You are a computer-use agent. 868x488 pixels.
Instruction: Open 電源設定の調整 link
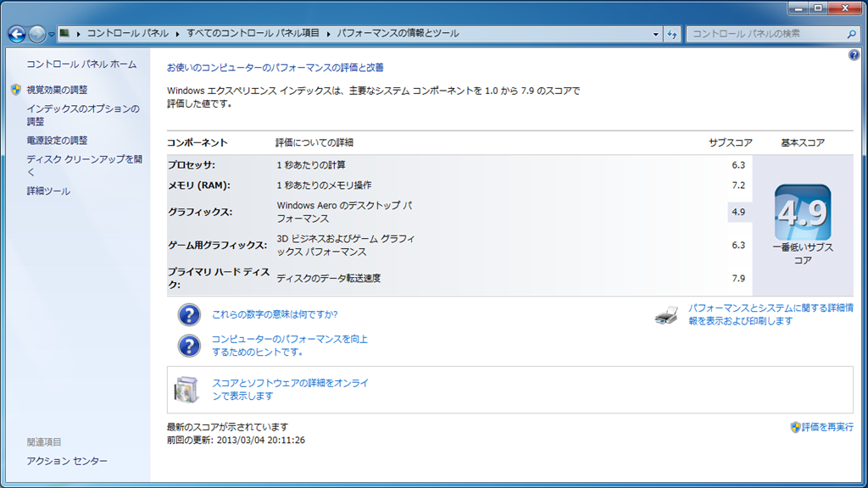point(57,141)
